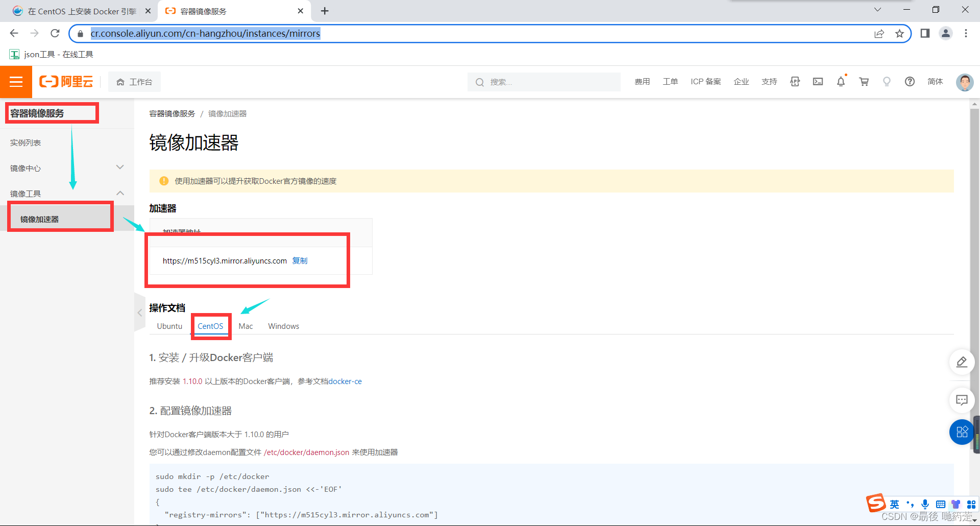Go back in the browser
Screen dimensions: 980x526
coord(14,33)
